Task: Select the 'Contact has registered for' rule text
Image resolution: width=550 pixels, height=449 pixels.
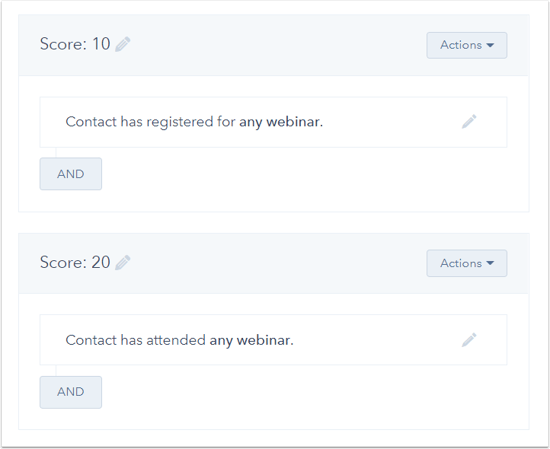Action: click(150, 122)
